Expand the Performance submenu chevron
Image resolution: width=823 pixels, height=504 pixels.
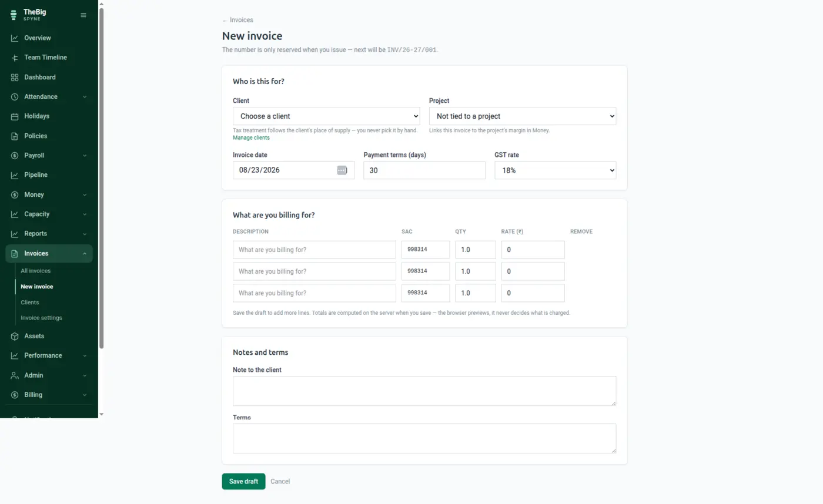(85, 355)
